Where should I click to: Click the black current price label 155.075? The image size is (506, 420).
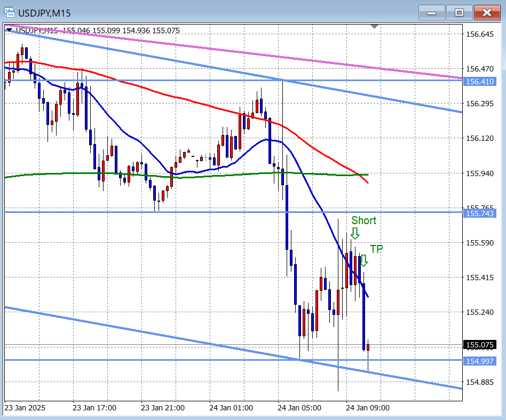[480, 345]
